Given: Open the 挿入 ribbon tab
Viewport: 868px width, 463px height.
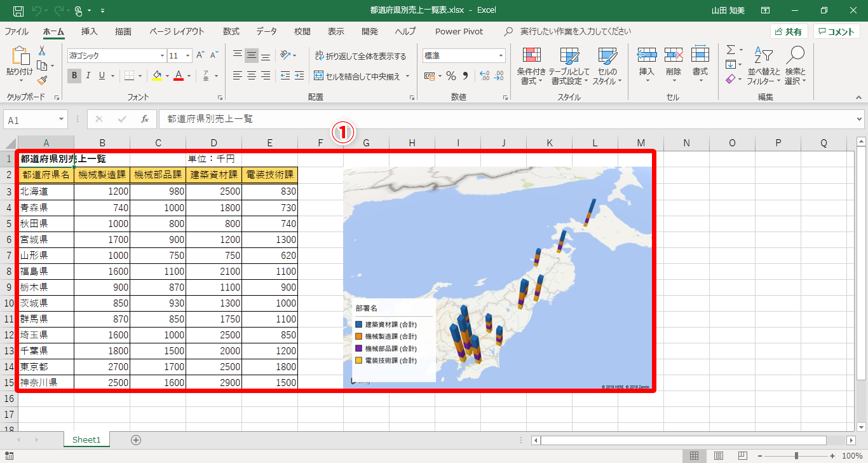Looking at the screenshot, I should pyautogui.click(x=90, y=31).
